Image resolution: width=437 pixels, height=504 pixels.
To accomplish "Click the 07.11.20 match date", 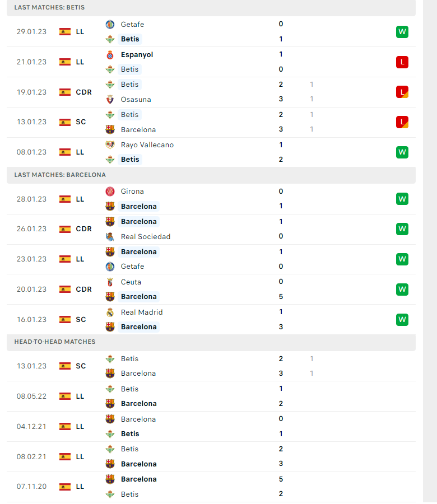I will click(31, 487).
